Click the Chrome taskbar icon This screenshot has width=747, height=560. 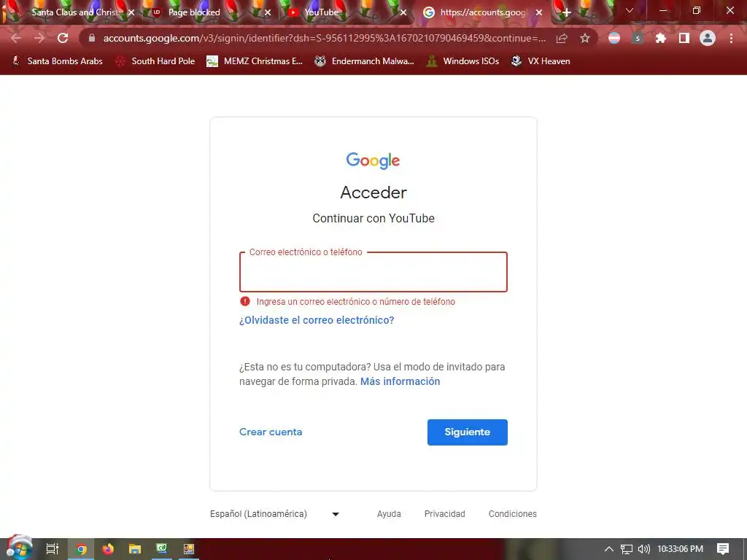pos(81,549)
